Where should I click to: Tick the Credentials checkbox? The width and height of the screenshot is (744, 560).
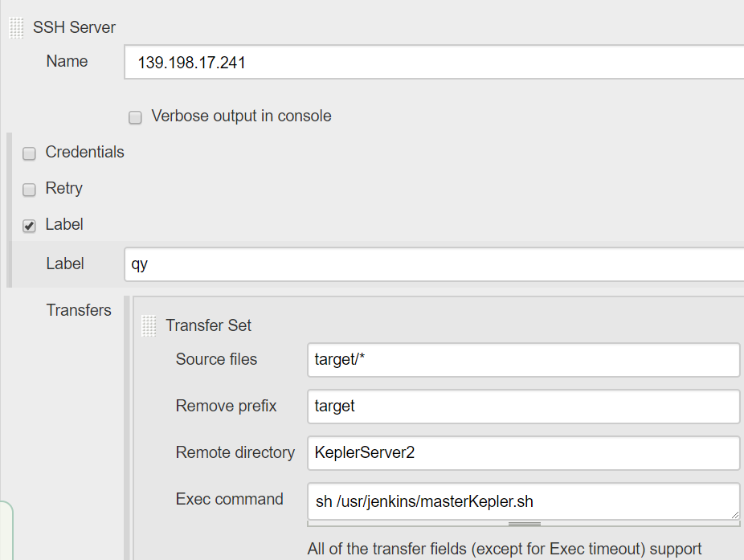[29, 153]
